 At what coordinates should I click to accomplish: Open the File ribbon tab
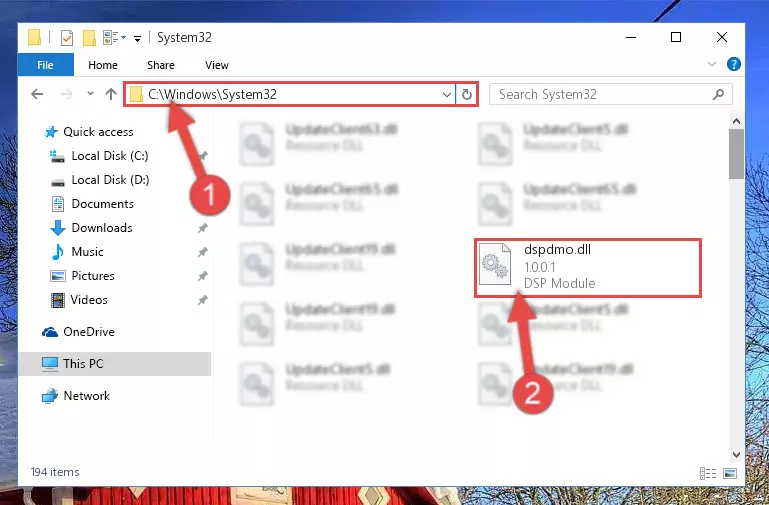click(45, 65)
